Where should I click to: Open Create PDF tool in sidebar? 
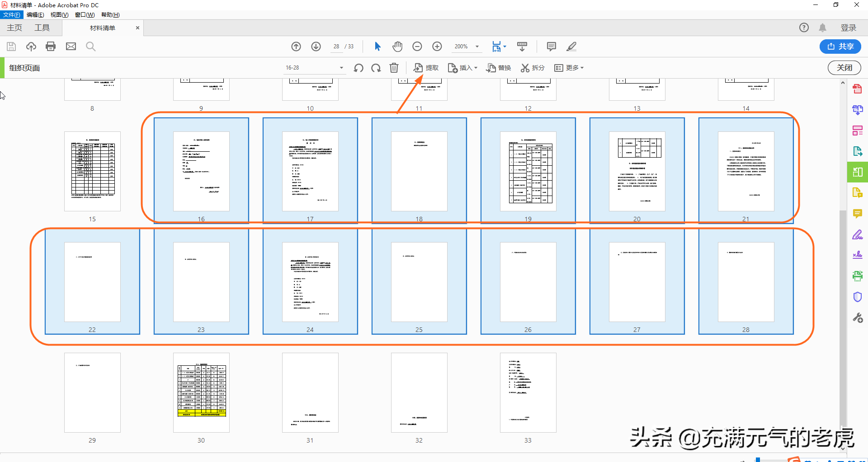pyautogui.click(x=857, y=89)
